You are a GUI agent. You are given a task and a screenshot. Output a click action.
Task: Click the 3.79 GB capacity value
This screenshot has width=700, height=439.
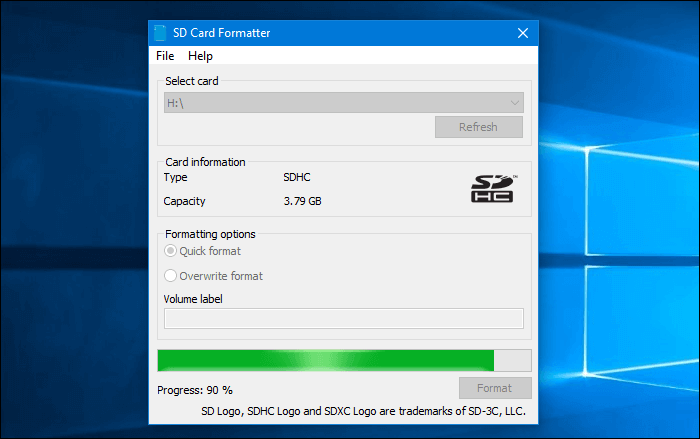point(303,201)
